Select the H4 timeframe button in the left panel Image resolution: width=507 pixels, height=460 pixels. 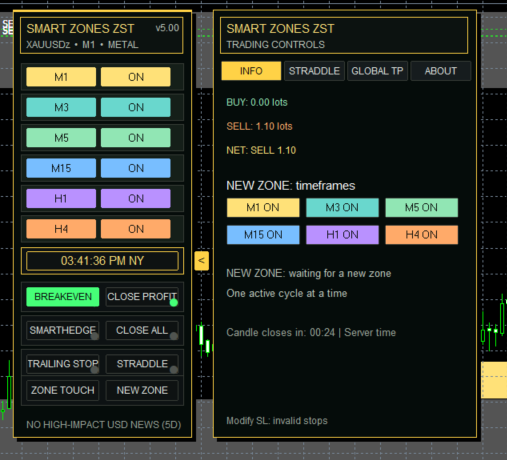point(61,229)
